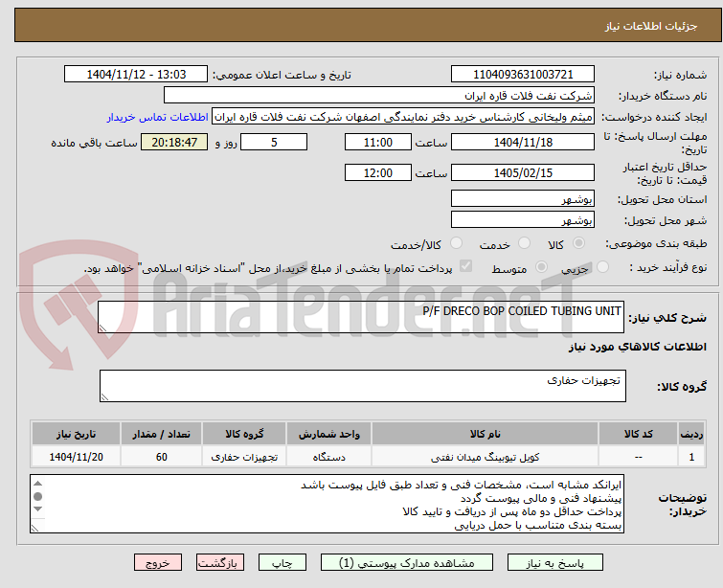The height and width of the screenshot is (588, 723).
Task: Click the خروج exit button
Action: pos(158,563)
